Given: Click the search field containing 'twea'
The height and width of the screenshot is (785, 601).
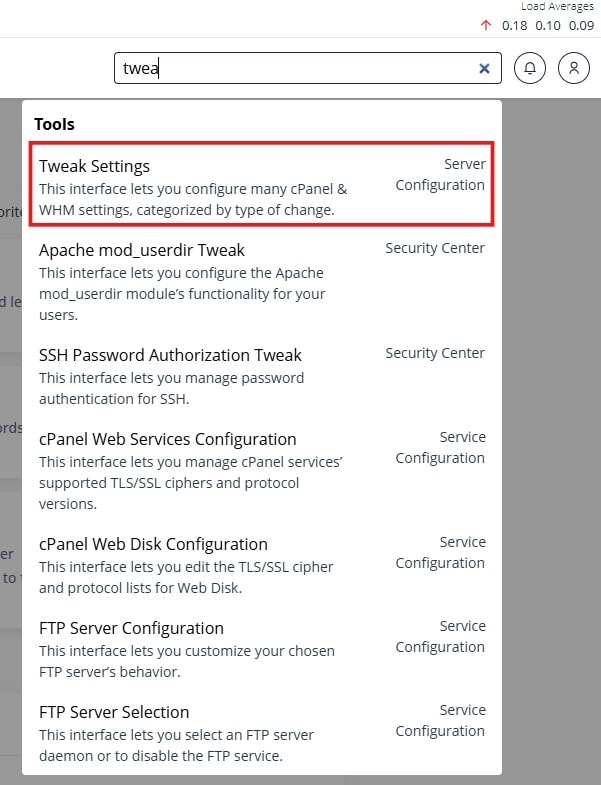Looking at the screenshot, I should (308, 68).
